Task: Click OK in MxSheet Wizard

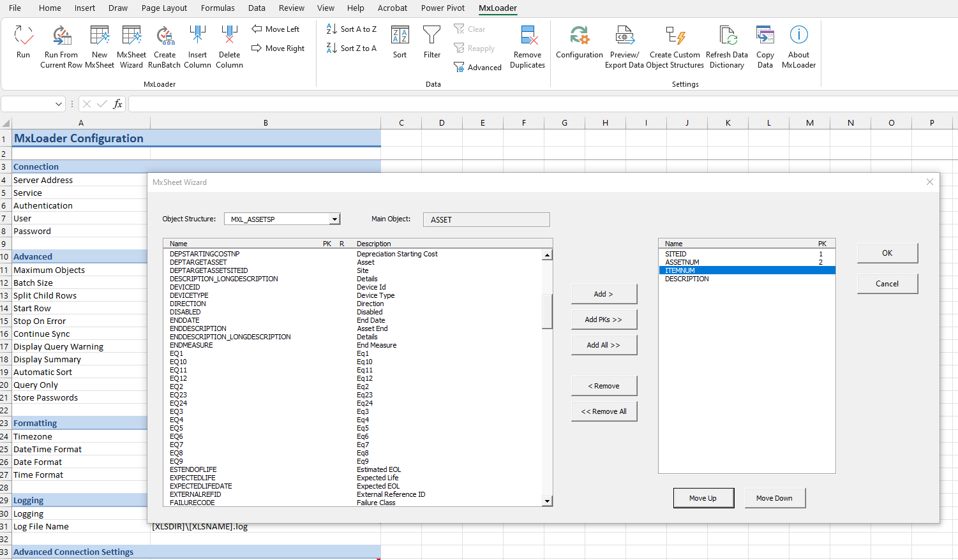Action: click(x=887, y=253)
